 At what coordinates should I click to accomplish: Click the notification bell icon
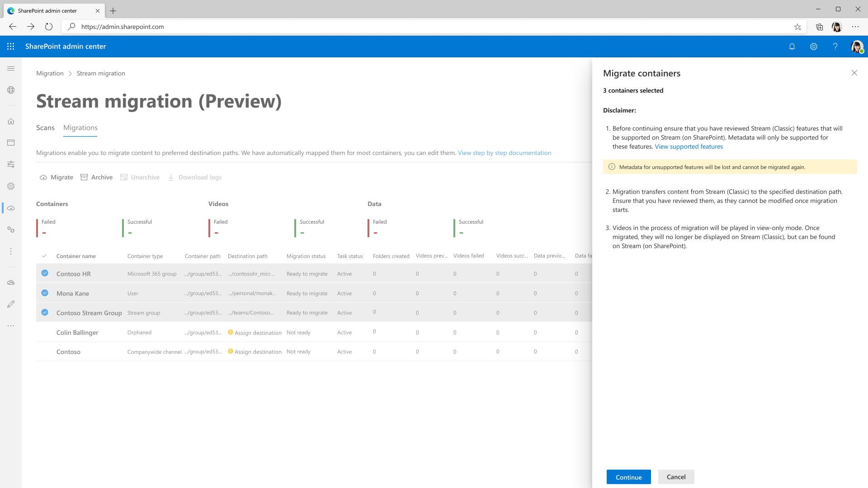[792, 47]
